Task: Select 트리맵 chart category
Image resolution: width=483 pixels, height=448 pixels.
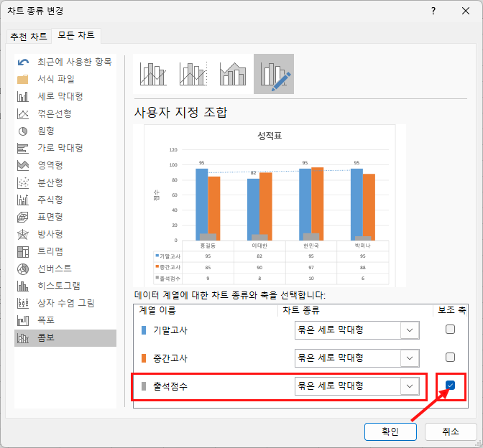Action: tap(50, 251)
